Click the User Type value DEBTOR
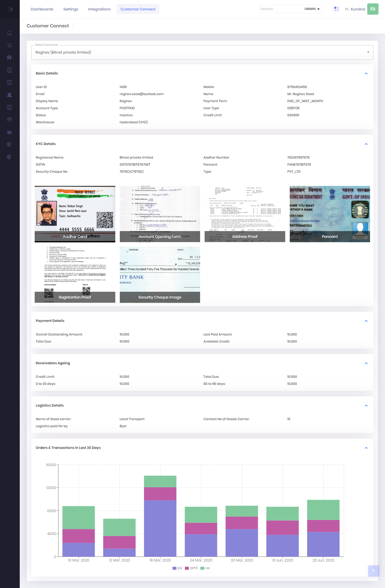Viewport: 385px width, 588px height. tap(293, 108)
